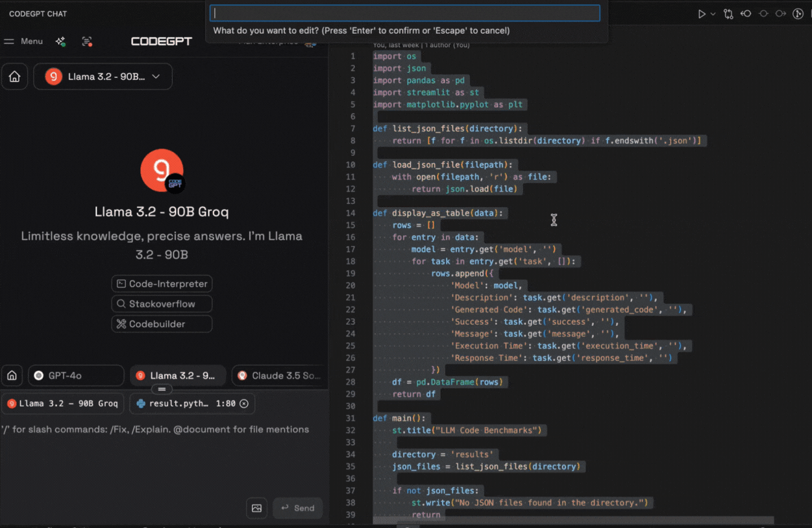Screen dimensions: 812x528
Task: Click the go to previous change icon
Action: click(x=746, y=14)
